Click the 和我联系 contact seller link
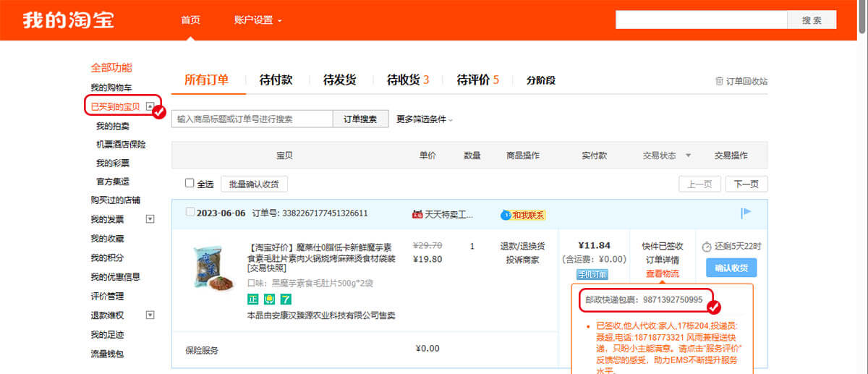The height and width of the screenshot is (374, 868). point(528,215)
